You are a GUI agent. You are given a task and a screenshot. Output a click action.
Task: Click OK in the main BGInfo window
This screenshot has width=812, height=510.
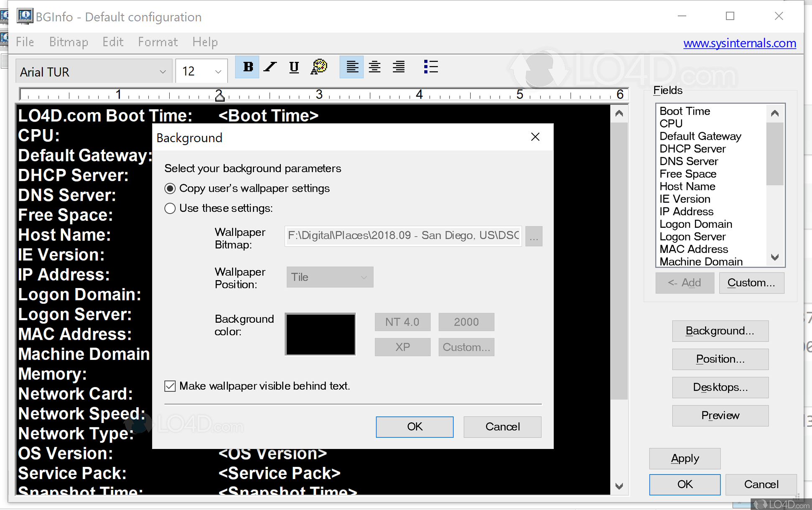pyautogui.click(x=685, y=484)
